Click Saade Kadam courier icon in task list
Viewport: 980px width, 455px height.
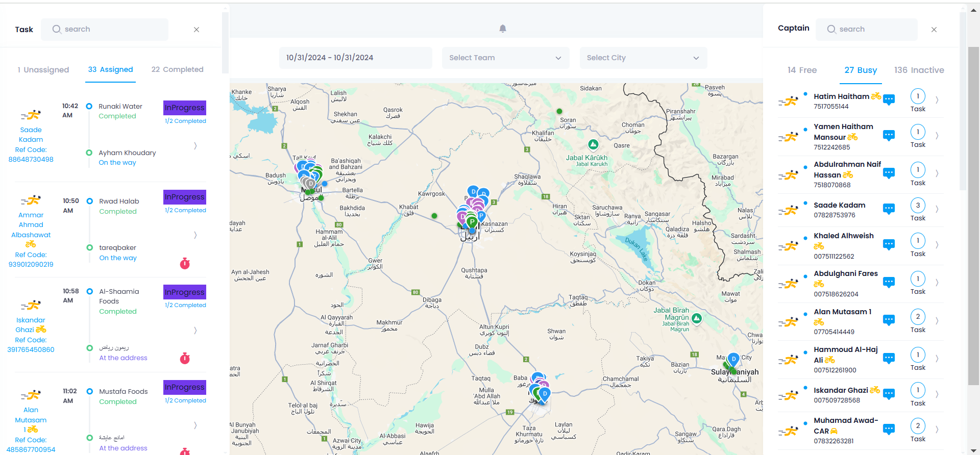[x=31, y=115]
